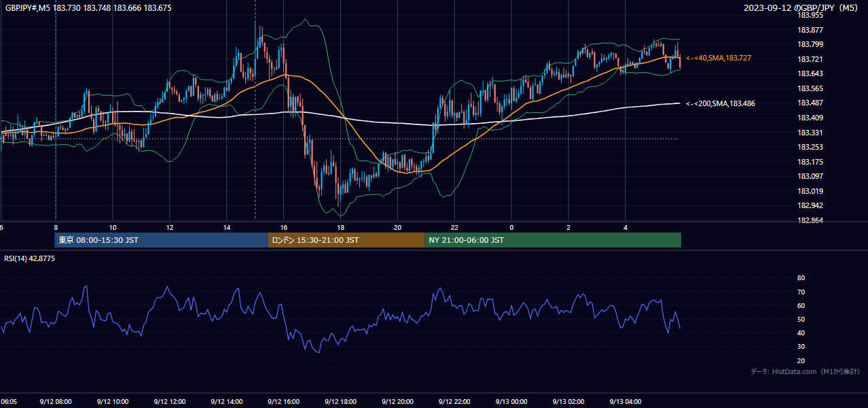This screenshot has height=408, width=868.
Task: Click price axis value 183.331
Action: [810, 133]
